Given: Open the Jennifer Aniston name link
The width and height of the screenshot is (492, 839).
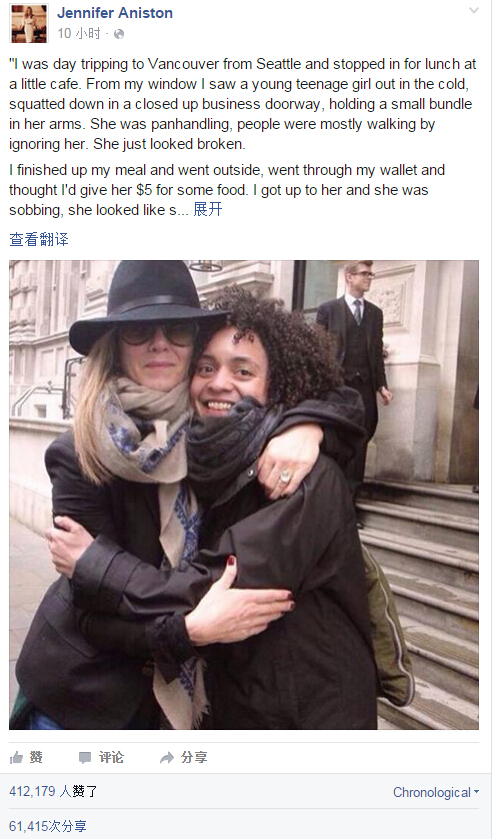Looking at the screenshot, I should tap(115, 13).
